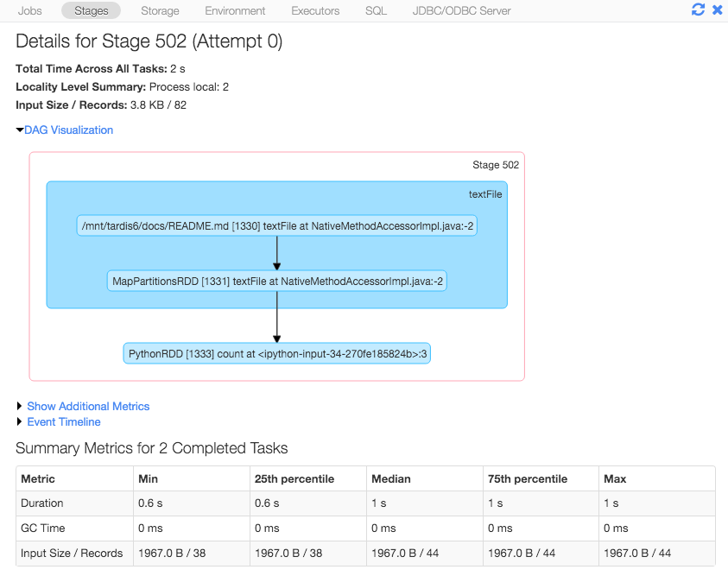Switch to the Storage tab
Screen dimensions: 728x576
click(x=160, y=11)
